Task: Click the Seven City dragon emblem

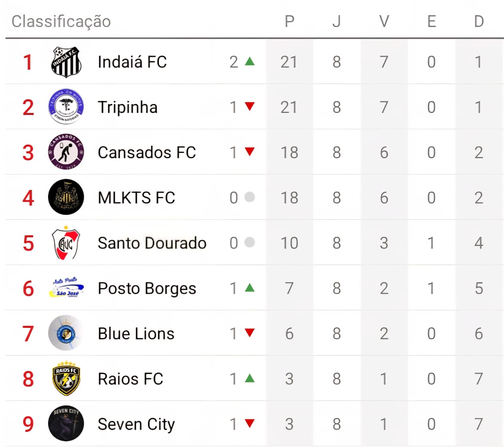Action: tap(66, 424)
